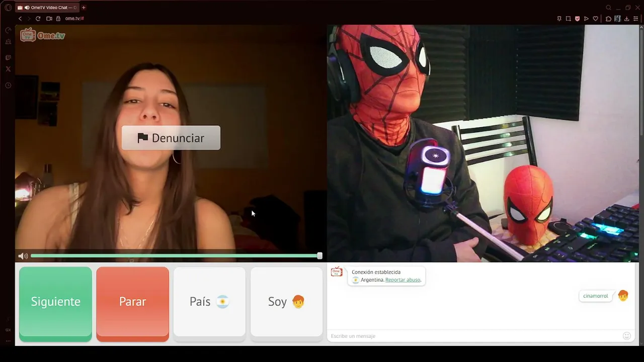The image size is (644, 362).
Task: Click the Ome.tv logo on video
Action: [x=43, y=35]
